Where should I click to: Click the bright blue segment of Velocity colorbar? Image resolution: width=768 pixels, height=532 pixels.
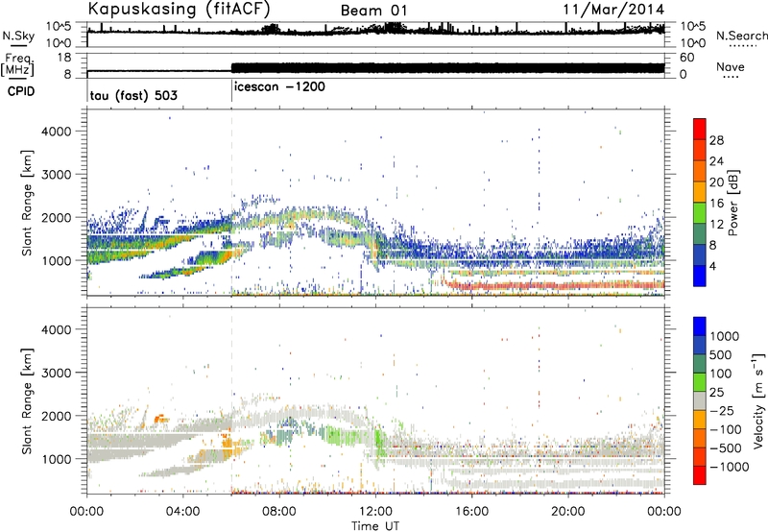[700, 326]
